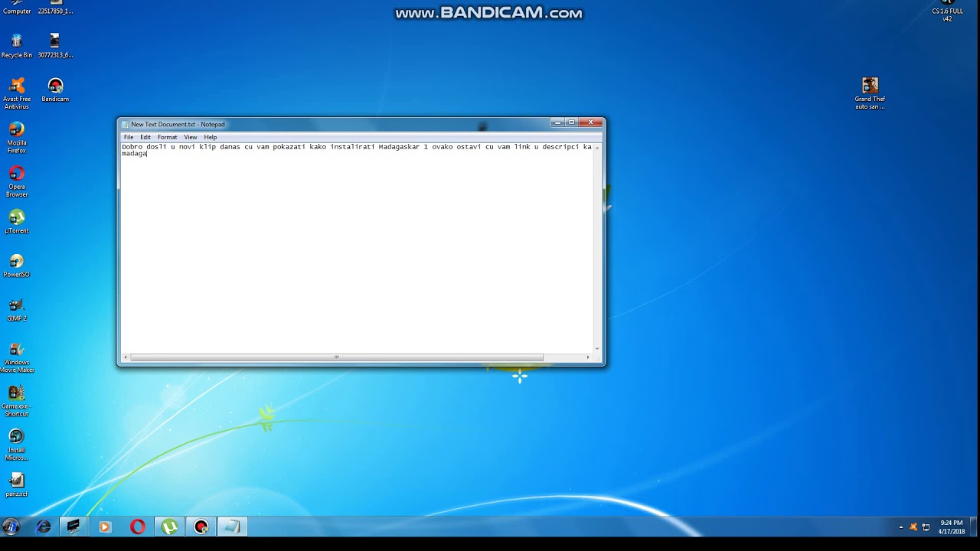The image size is (980, 551).
Task: Open PowerISO desktop shortcut
Action: click(17, 266)
